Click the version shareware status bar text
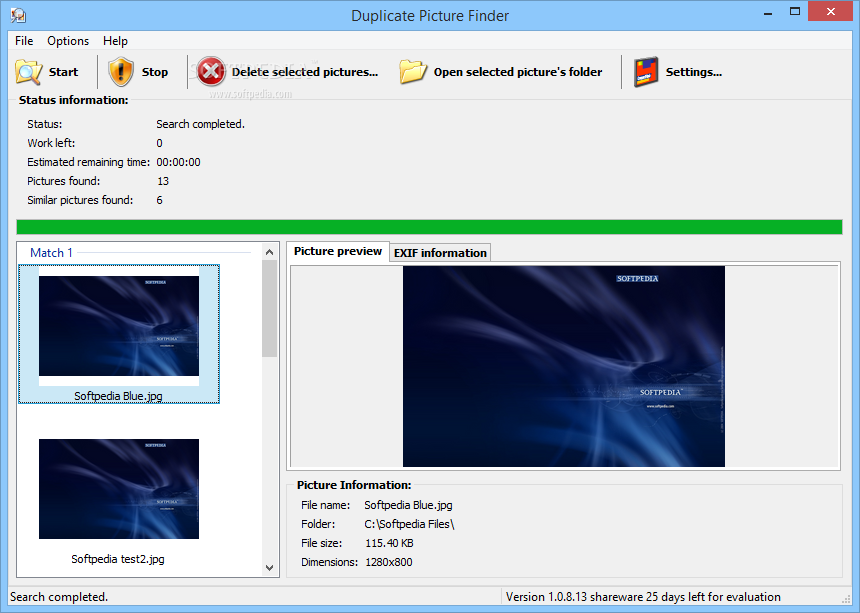The height and width of the screenshot is (613, 860). click(x=643, y=597)
